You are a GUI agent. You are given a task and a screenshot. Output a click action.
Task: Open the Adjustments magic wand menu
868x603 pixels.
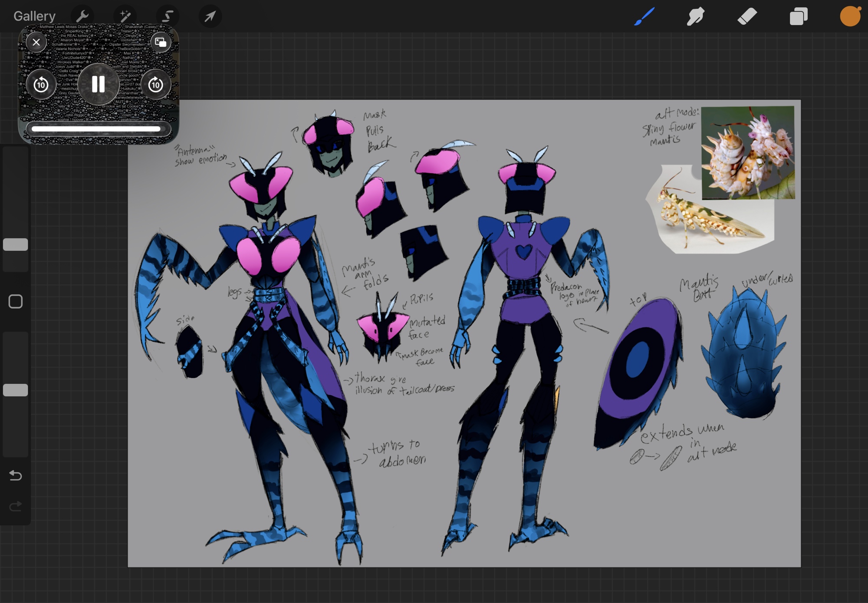click(125, 16)
